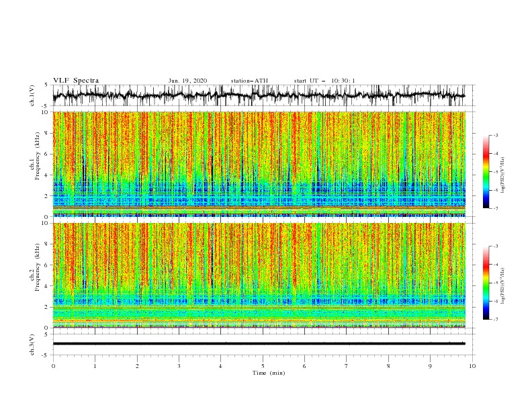The image size is (532, 411).
Task: Click the "-5" tick on ch.3(V) axis
Action: [46, 355]
